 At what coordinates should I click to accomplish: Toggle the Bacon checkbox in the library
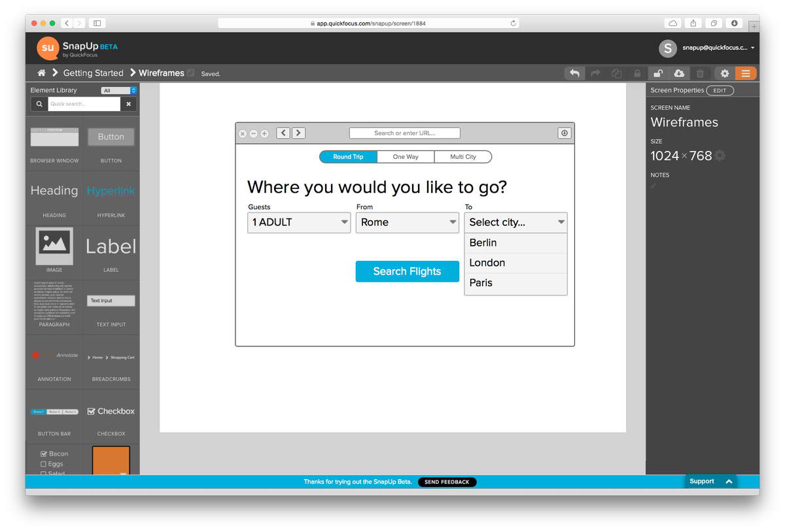[x=44, y=454]
